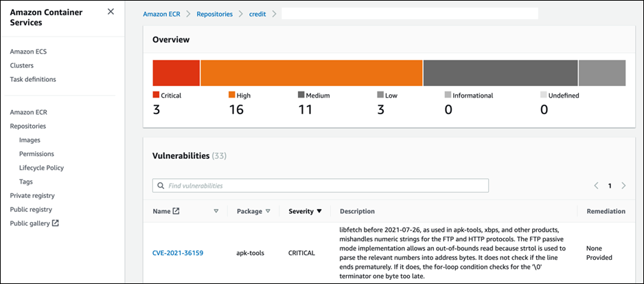Open Task definitions in sidebar

(33, 79)
